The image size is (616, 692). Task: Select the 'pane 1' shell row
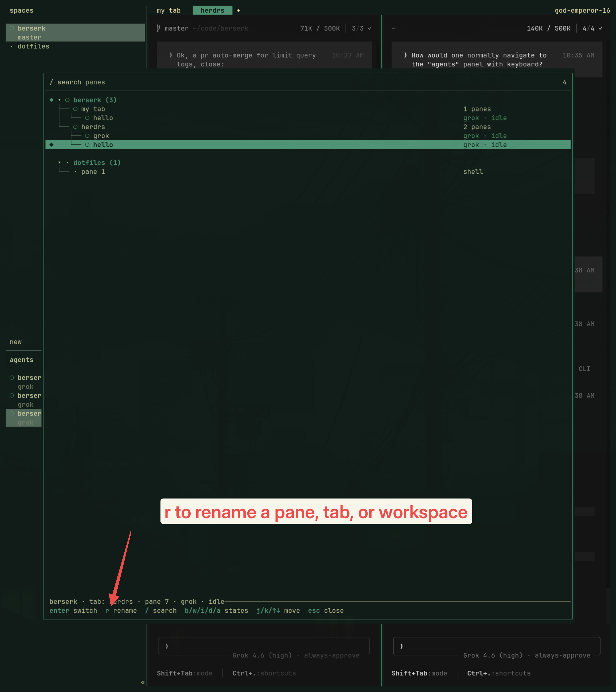pos(308,172)
